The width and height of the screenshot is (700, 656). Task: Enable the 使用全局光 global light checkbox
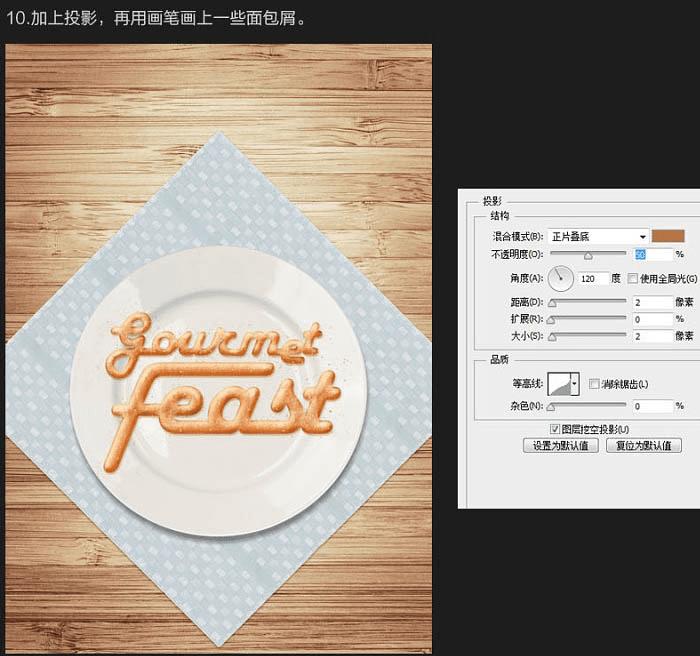[632, 279]
